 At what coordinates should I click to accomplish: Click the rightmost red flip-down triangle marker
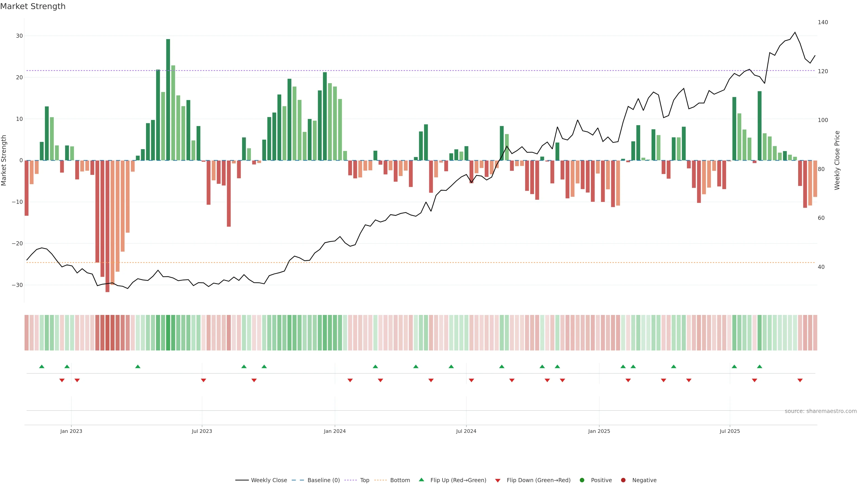[x=800, y=380]
